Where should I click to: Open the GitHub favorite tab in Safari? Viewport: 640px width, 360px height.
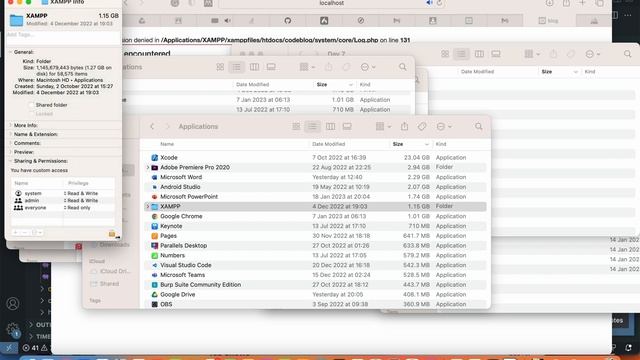pos(287,20)
